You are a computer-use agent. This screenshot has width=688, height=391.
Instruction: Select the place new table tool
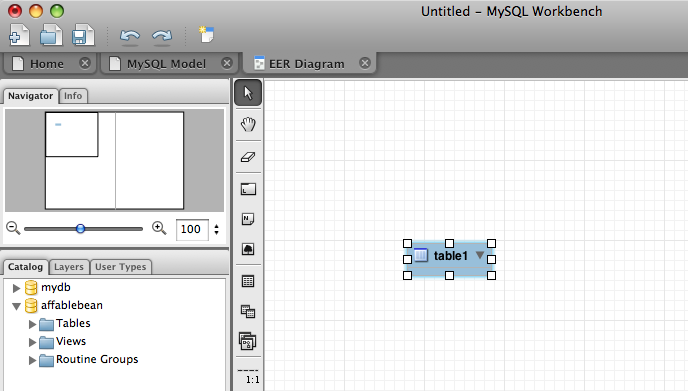[248, 281]
